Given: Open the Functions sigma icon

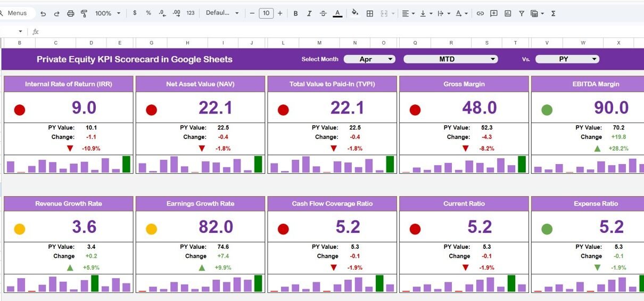Looking at the screenshot, I should pyautogui.click(x=553, y=13).
